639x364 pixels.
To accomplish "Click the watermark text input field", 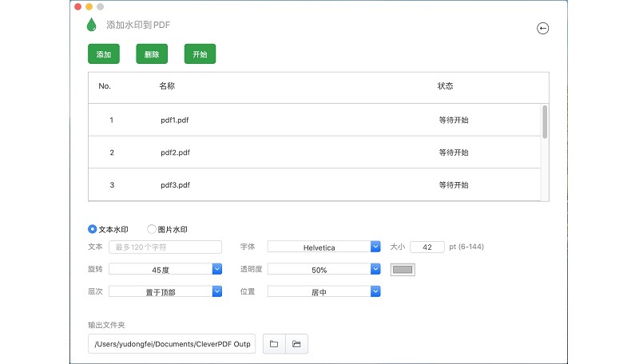I will point(165,247).
